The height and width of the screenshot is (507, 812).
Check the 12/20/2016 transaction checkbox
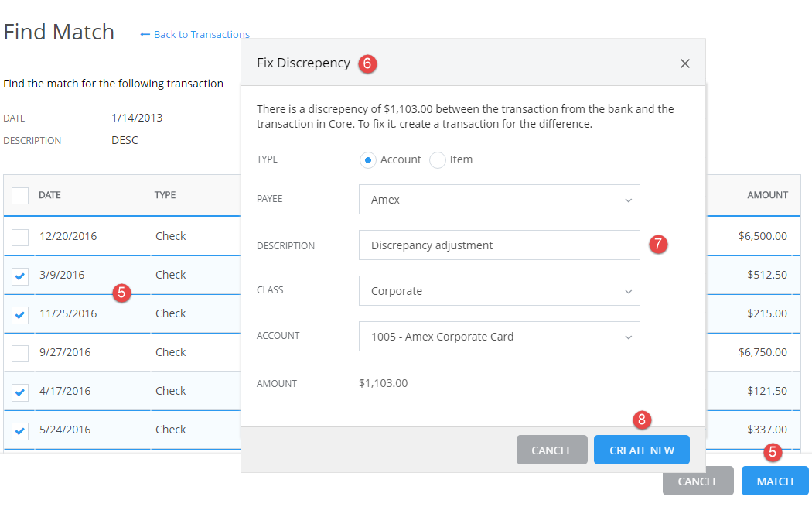pyautogui.click(x=19, y=235)
